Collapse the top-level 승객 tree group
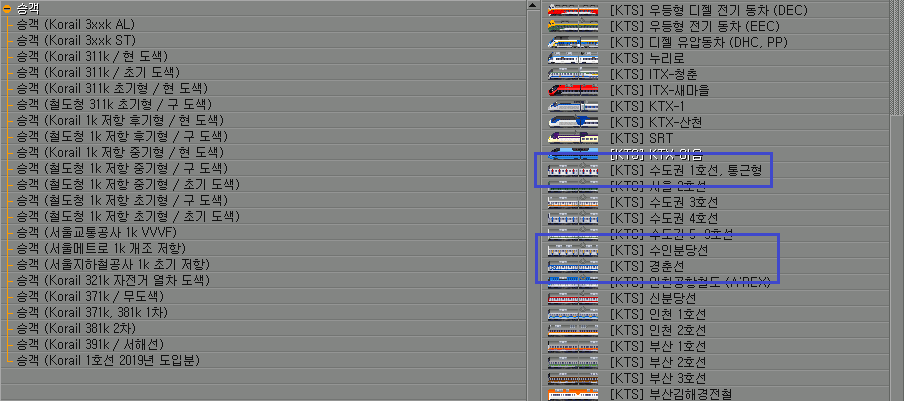904x401 pixels. click(x=7, y=9)
